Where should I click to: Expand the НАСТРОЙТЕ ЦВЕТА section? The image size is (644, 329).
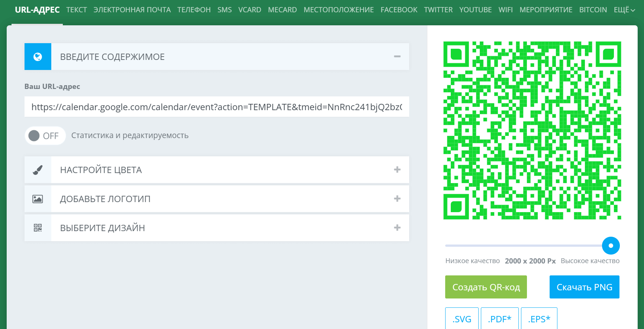pos(397,170)
